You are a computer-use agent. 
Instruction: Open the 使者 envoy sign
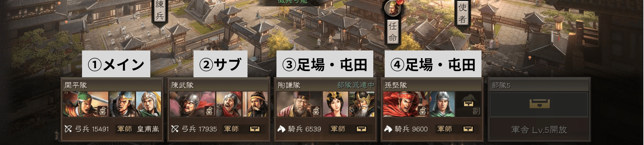click(x=462, y=13)
